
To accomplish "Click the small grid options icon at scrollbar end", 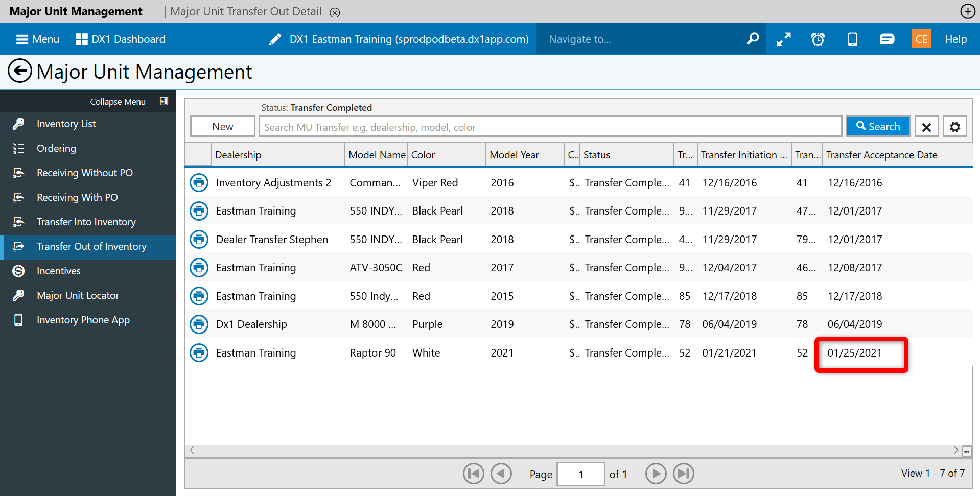I will tap(967, 451).
